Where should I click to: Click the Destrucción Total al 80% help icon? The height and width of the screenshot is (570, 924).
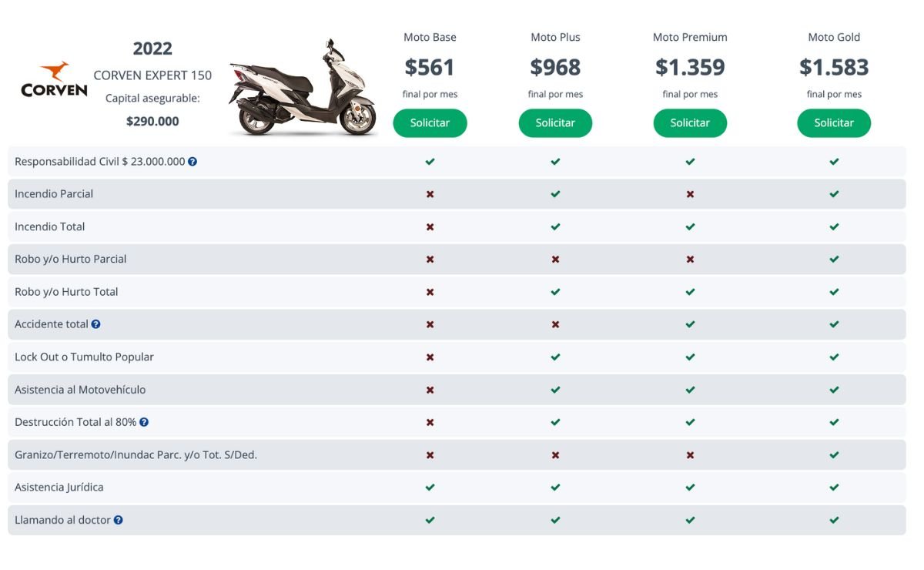point(144,422)
